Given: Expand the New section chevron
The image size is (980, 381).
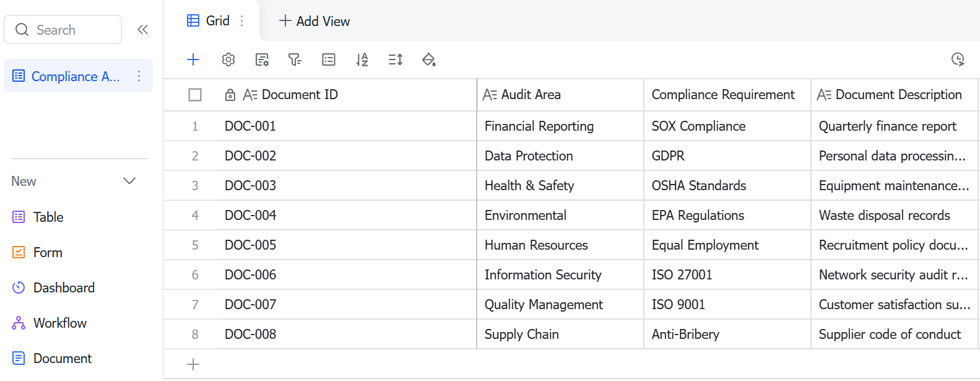Looking at the screenshot, I should click(x=129, y=181).
